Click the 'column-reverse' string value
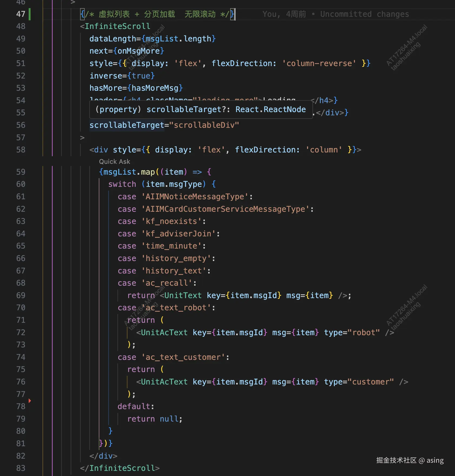 (x=319, y=63)
